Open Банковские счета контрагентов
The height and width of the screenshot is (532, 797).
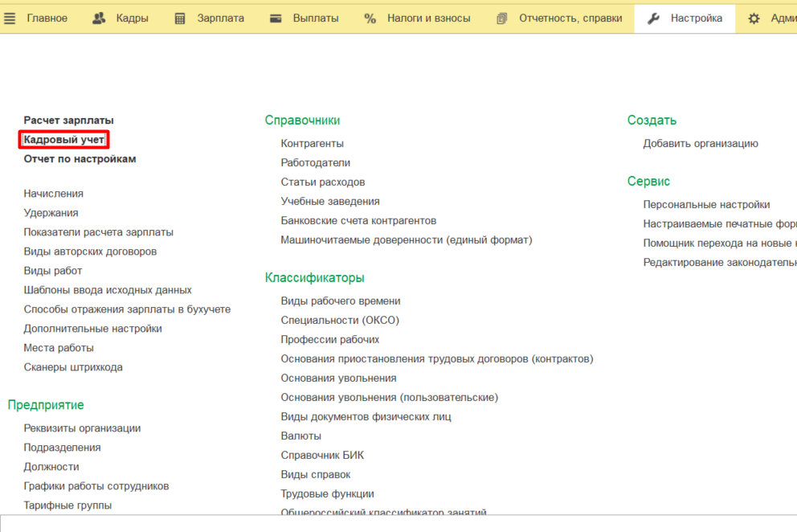click(358, 221)
